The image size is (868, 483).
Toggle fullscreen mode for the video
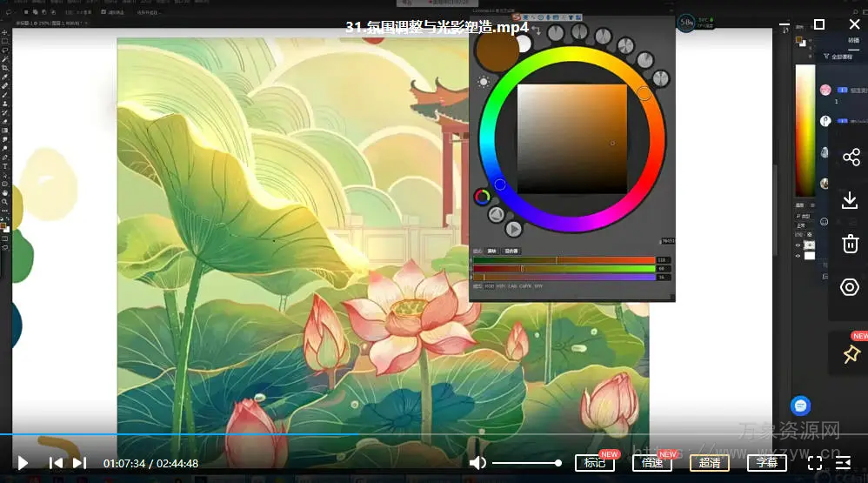pyautogui.click(x=815, y=463)
